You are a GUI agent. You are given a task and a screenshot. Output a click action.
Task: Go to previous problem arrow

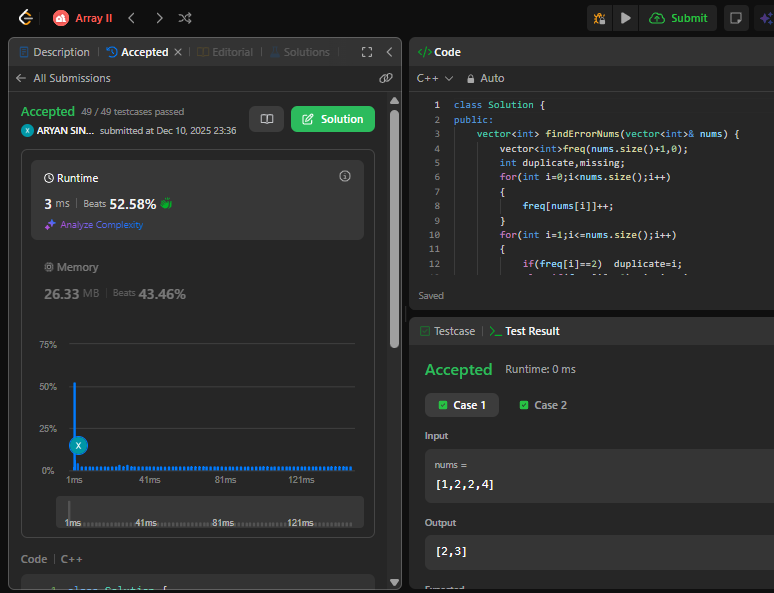(x=131, y=18)
